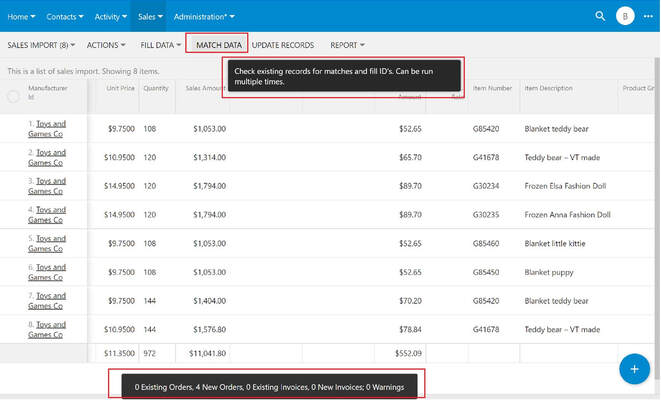Open the search magnifier icon

(x=600, y=16)
